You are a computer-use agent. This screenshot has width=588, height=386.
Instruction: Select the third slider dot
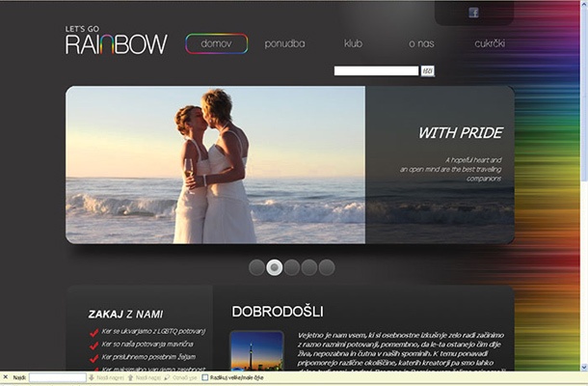[292, 267]
